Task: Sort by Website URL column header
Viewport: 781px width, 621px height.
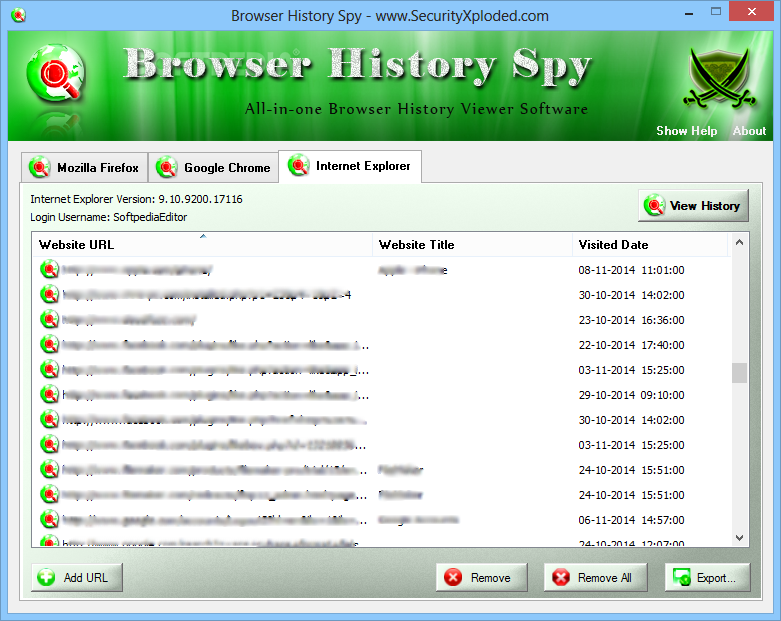Action: point(202,245)
